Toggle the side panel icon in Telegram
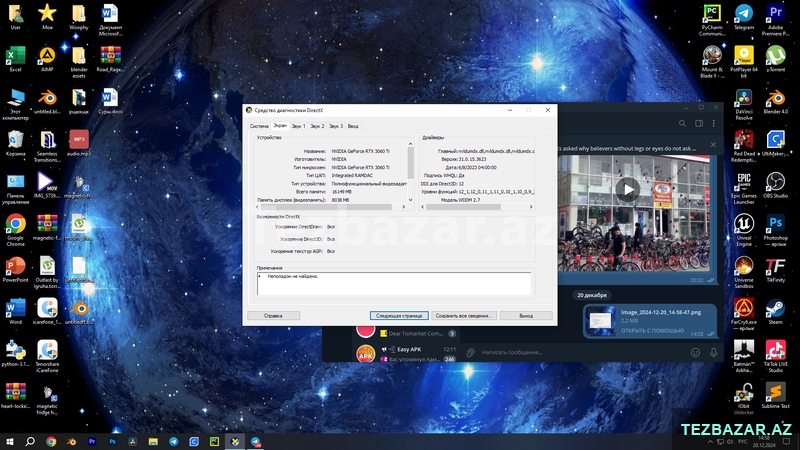800x450 pixels. [699, 123]
